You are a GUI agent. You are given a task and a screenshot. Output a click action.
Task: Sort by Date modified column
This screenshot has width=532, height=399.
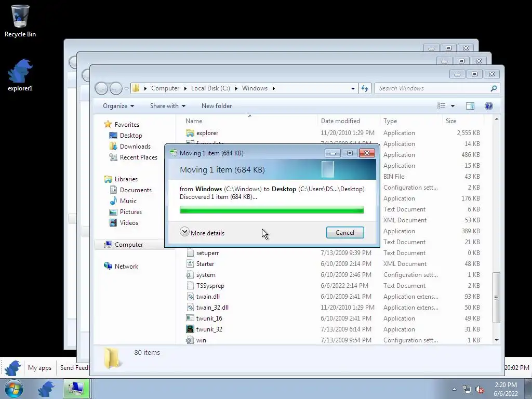[x=340, y=121]
